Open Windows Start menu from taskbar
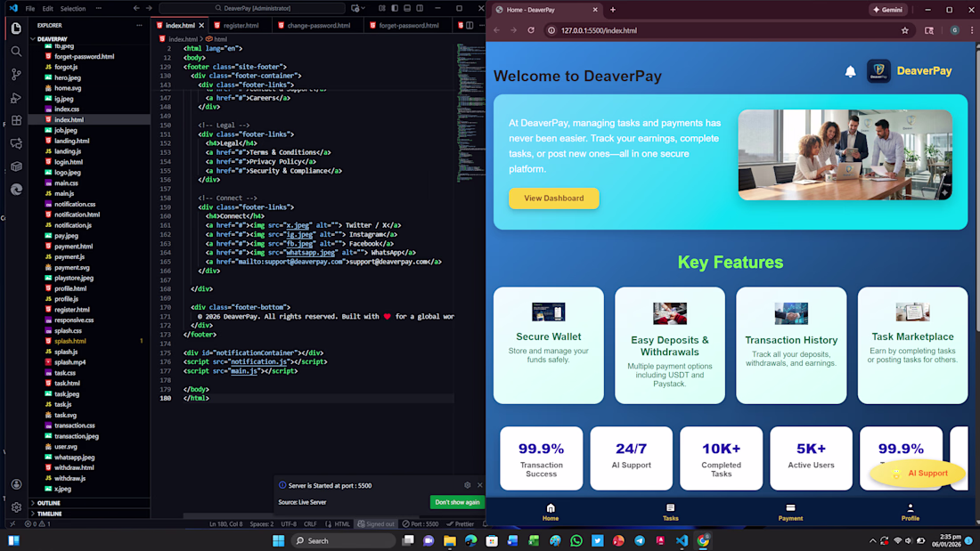980x551 pixels. [279, 540]
